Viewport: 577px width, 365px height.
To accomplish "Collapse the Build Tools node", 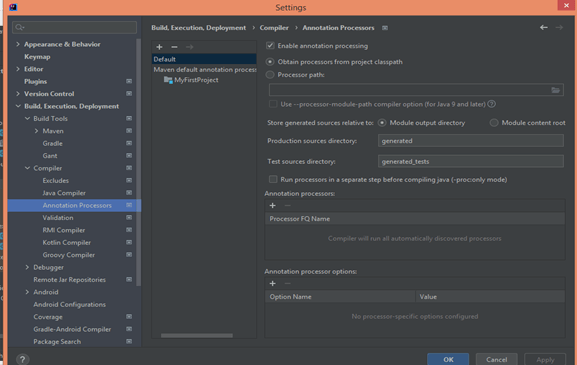I will tap(27, 118).
